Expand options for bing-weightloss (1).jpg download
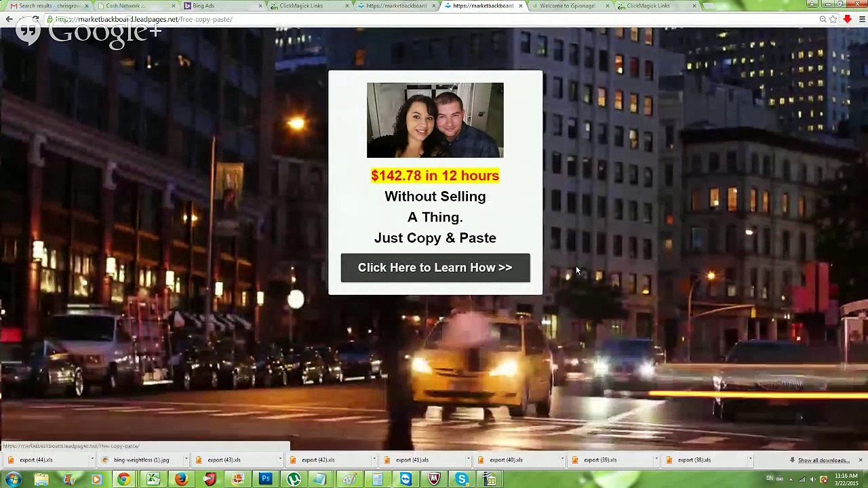Viewport: 868px width, 488px height. [185, 460]
